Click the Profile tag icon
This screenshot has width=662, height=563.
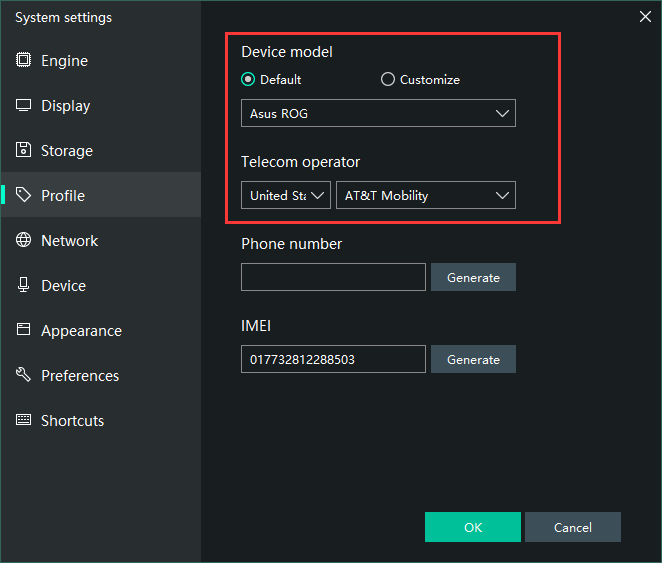pyautogui.click(x=23, y=195)
